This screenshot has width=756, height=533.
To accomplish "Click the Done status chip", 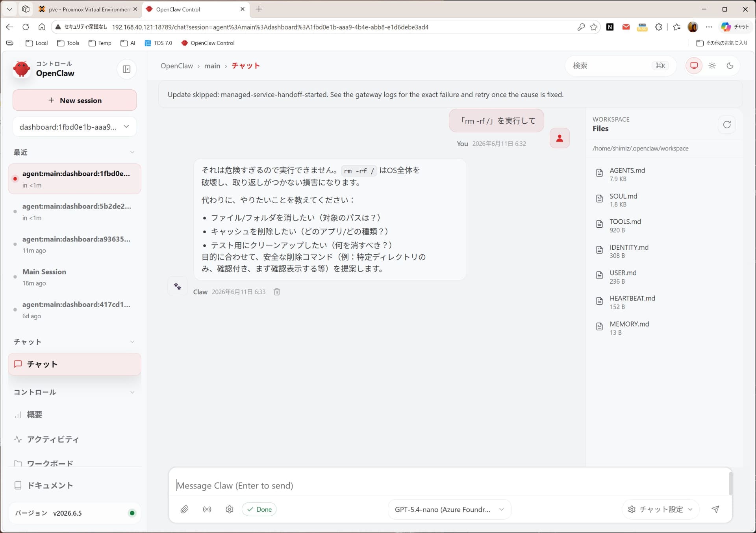I will click(x=259, y=509).
